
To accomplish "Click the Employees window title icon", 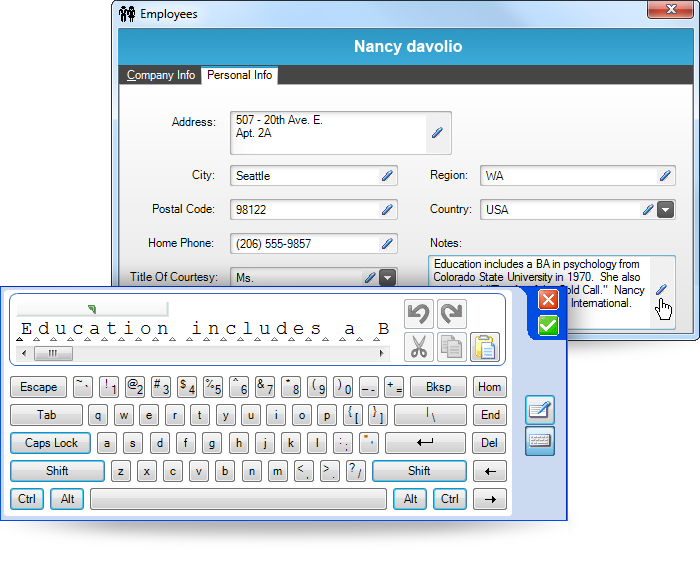I will click(x=127, y=14).
